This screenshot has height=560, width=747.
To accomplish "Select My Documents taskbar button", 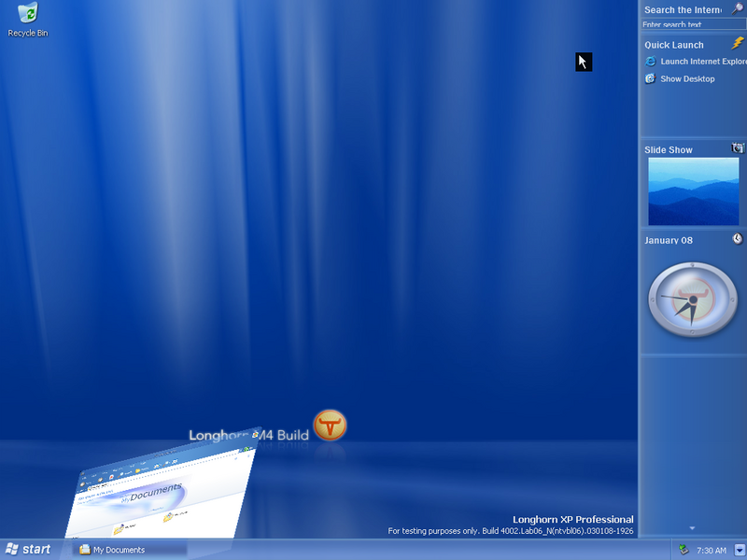I will pos(130,550).
